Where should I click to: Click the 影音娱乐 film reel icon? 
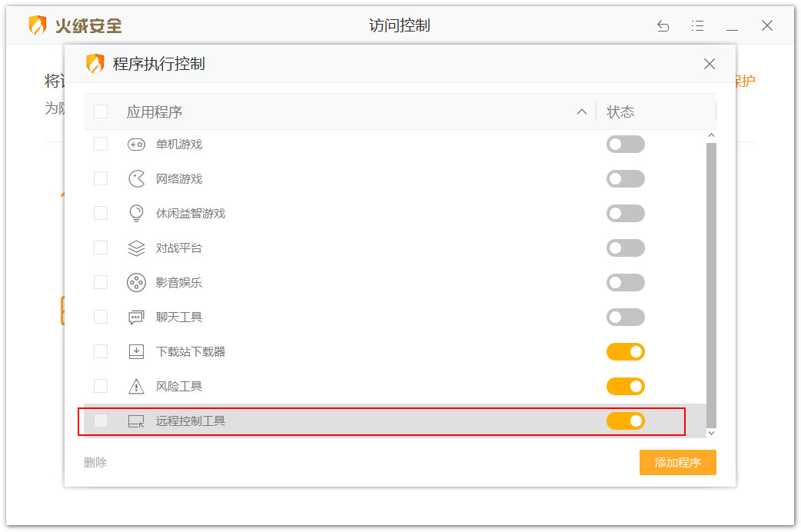click(136, 283)
